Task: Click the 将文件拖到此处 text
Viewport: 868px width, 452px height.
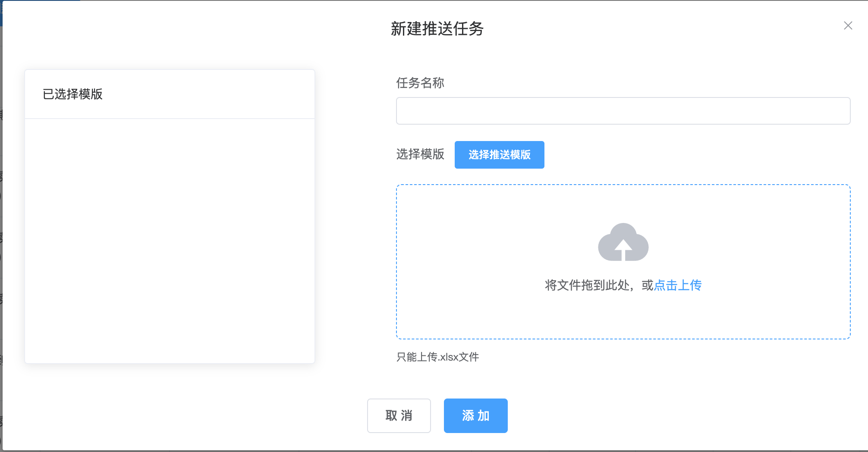Action: (x=587, y=285)
